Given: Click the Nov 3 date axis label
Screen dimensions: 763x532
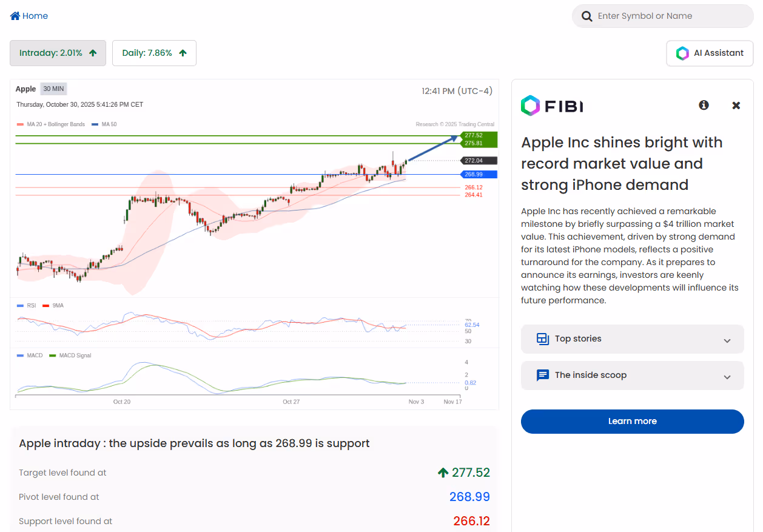Looking at the screenshot, I should [x=416, y=402].
